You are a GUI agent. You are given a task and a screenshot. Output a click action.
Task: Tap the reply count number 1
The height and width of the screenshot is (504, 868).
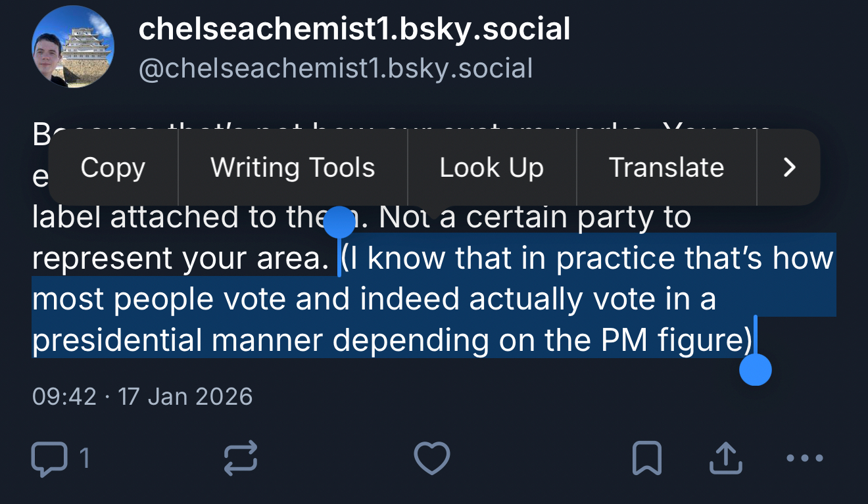click(x=84, y=458)
